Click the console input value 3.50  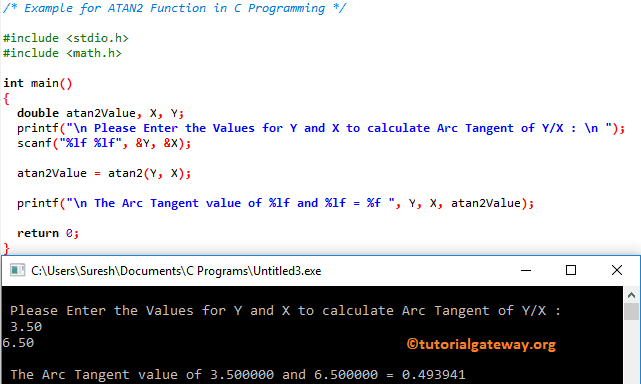click(x=26, y=326)
